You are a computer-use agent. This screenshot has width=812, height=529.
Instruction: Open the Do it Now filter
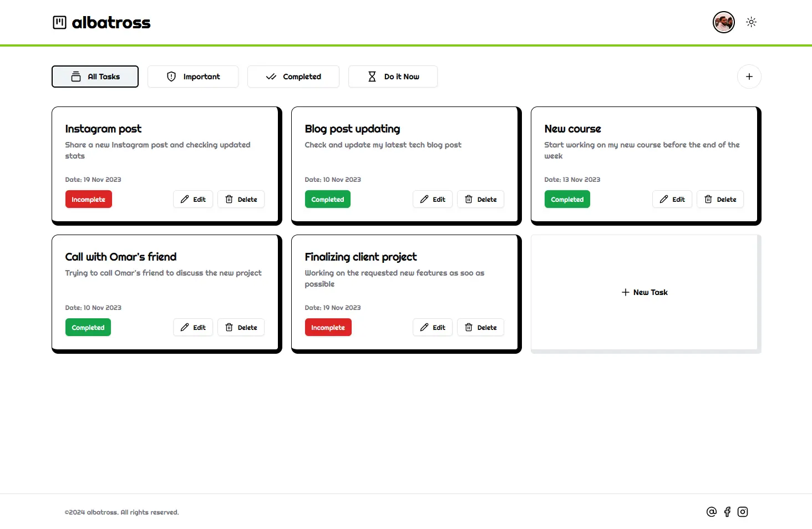point(393,77)
